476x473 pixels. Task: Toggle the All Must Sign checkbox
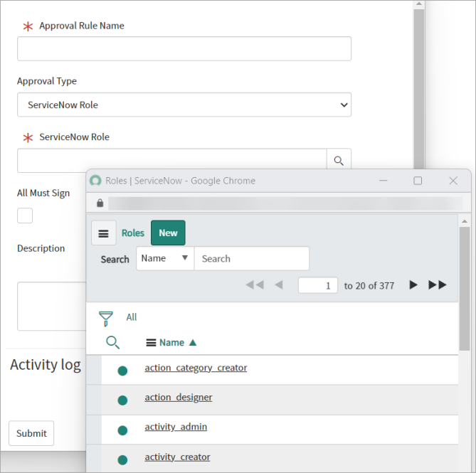pyautogui.click(x=25, y=216)
